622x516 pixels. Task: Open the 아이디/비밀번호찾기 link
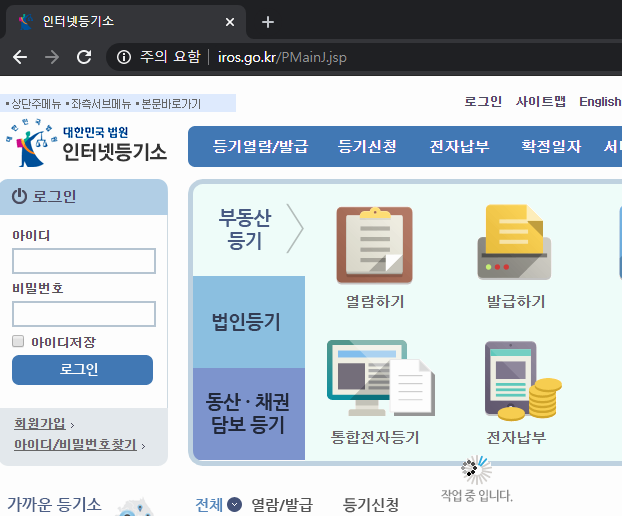75,445
